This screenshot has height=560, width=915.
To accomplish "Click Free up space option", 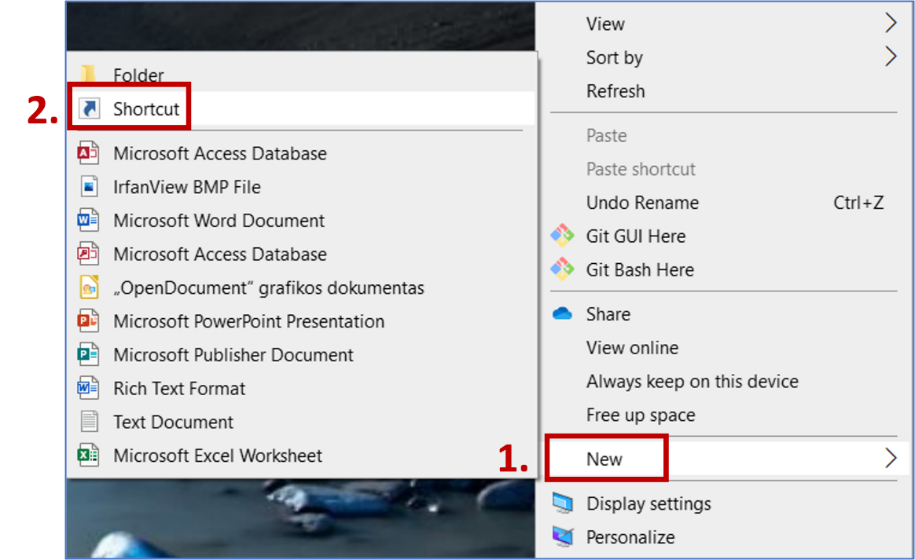I will coord(640,415).
